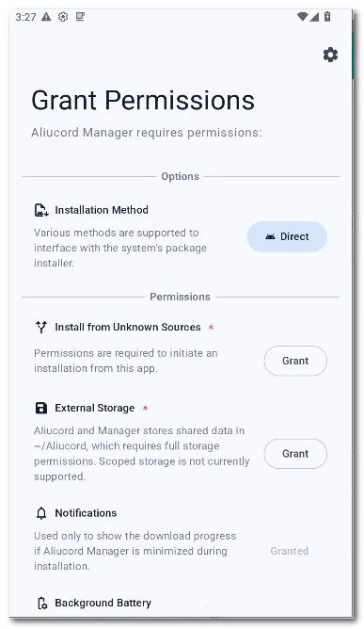Click the Install from Unknown Sources fork icon

(41, 327)
